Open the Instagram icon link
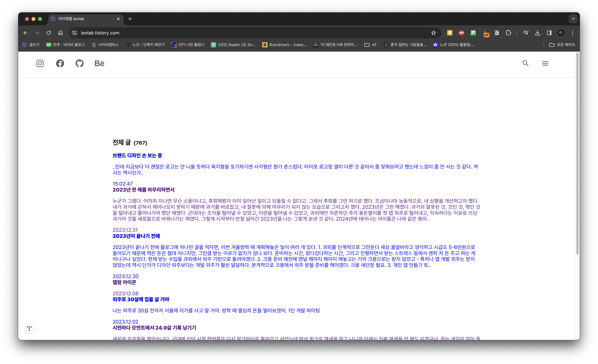 click(40, 63)
